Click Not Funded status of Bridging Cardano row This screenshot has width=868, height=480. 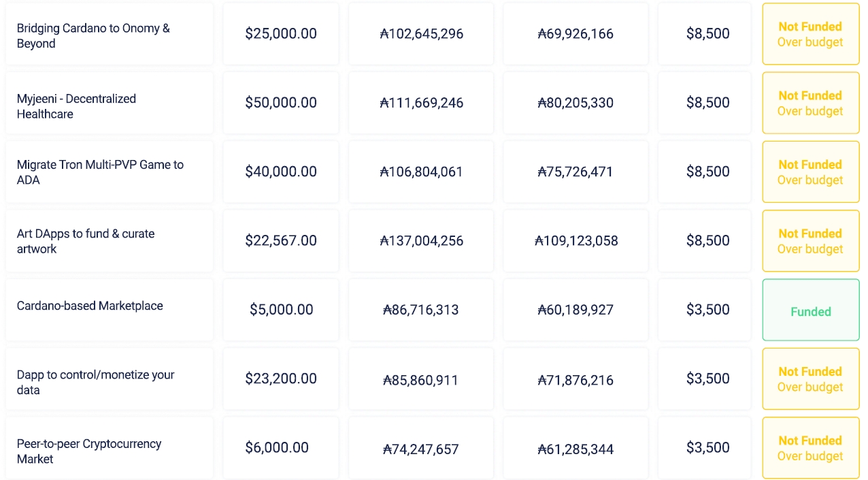coord(810,34)
